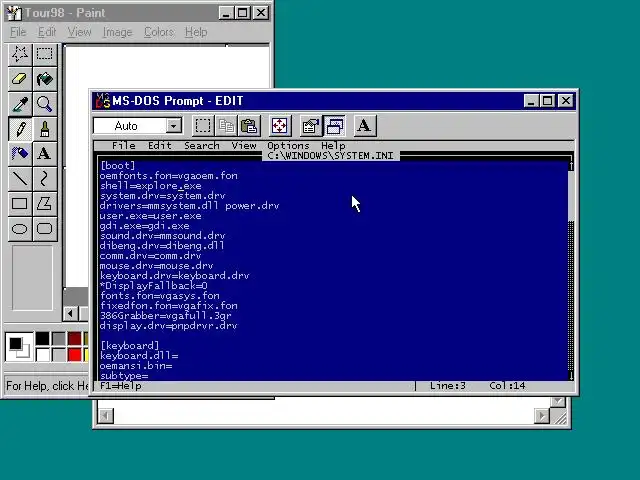Click the Paste button in MS-DOS toolbar

(249, 126)
